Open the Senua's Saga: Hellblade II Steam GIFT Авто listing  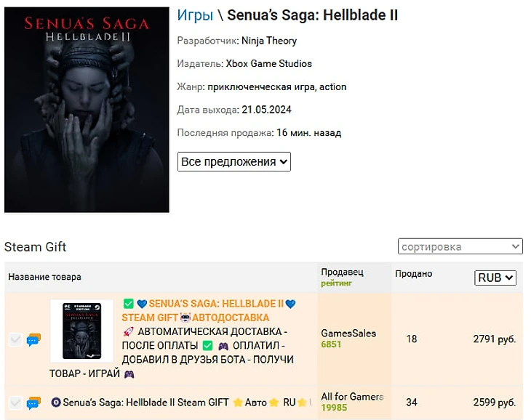point(185,403)
